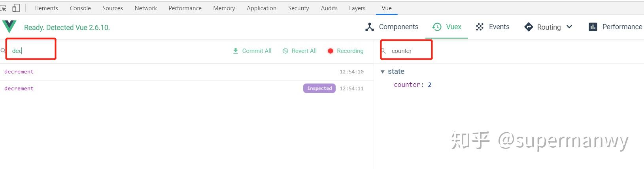The height and width of the screenshot is (169, 644).
Task: Focus the mutation filter input field
Action: tap(32, 51)
